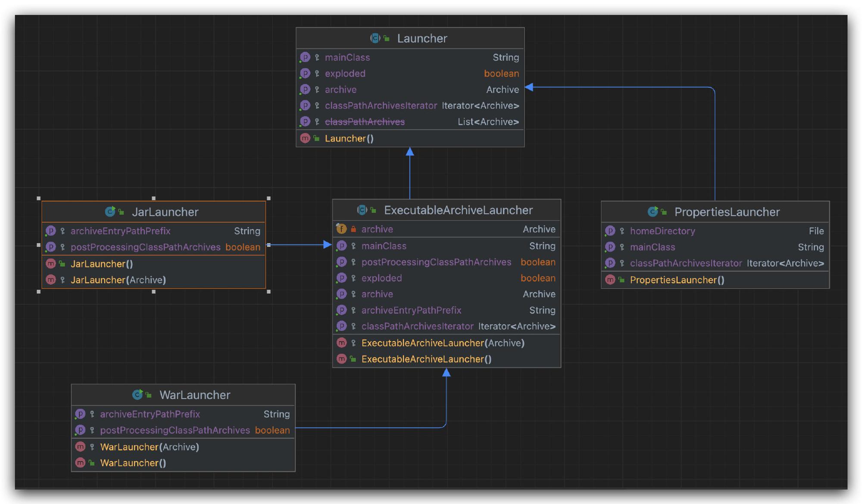This screenshot has width=862, height=504.
Task: Select the ExecutableArchiveLauncher() constructor entry
Action: [x=447, y=359]
